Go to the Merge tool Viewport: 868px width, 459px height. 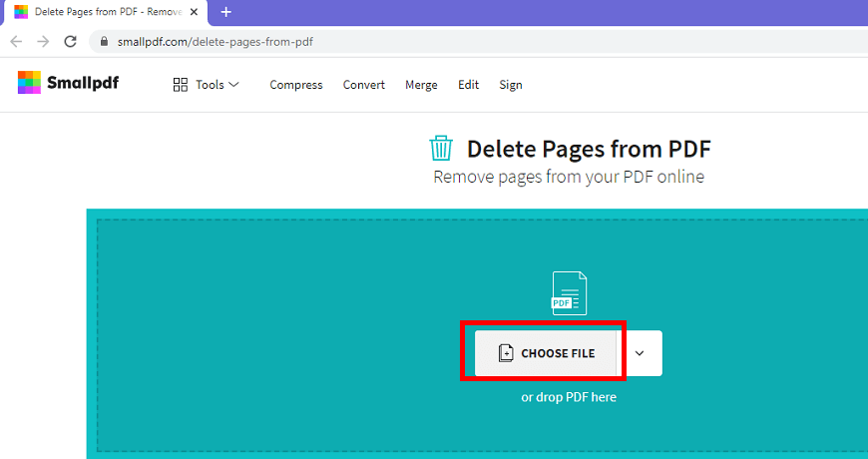[421, 85]
